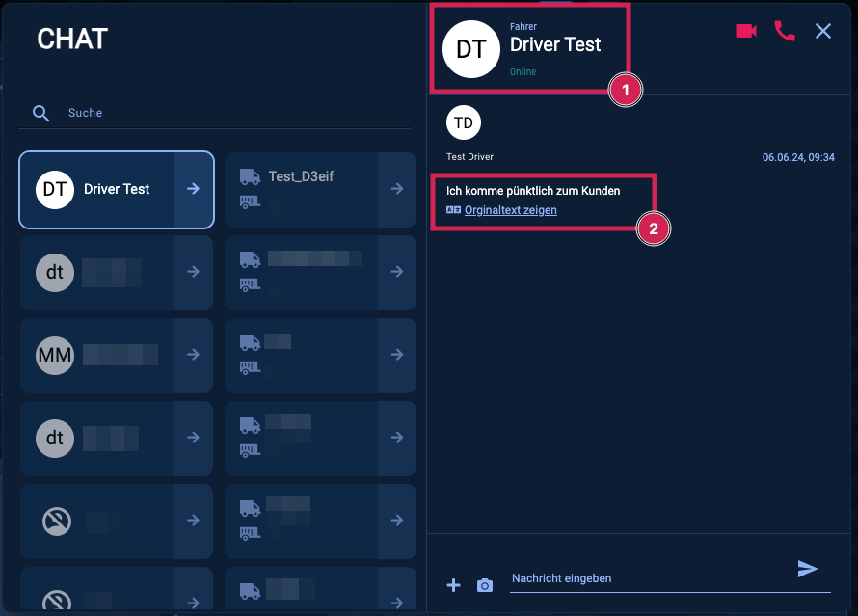Click the truck icon in Test_D3eif card
This screenshot has height=616, width=858.
[250, 176]
